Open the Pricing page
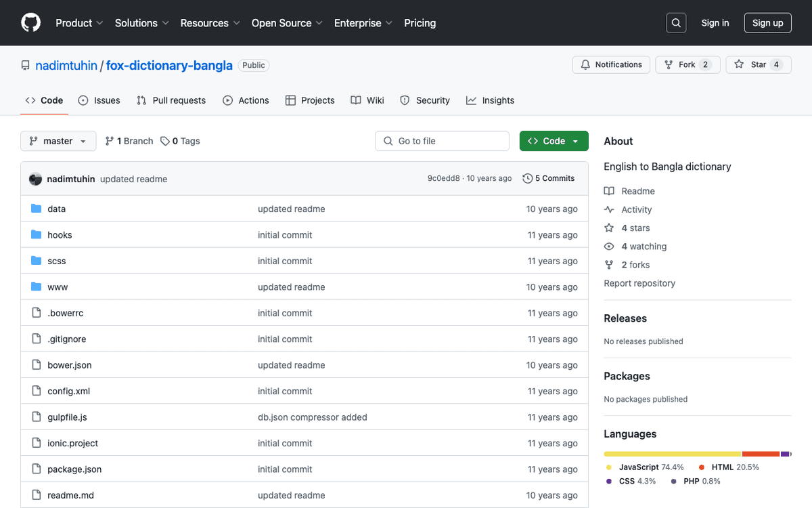 [x=420, y=23]
